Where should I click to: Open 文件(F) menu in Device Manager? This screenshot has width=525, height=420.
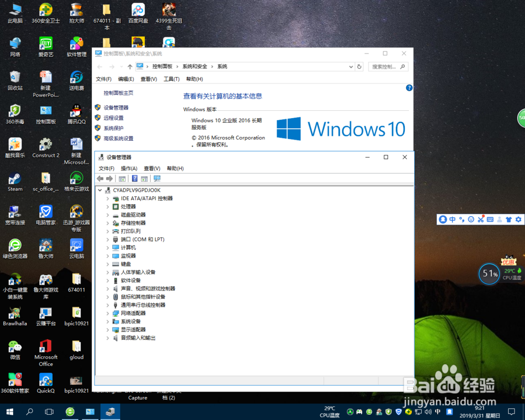click(x=107, y=169)
